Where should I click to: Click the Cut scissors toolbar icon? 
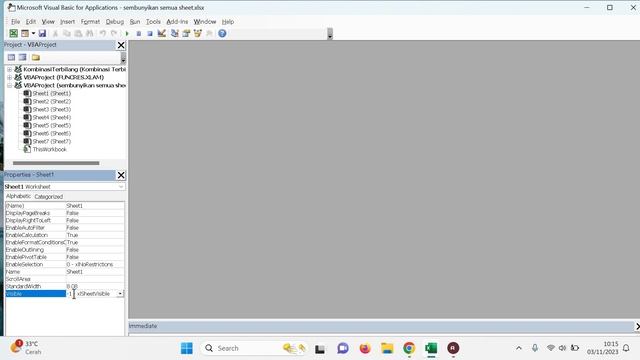click(x=55, y=33)
